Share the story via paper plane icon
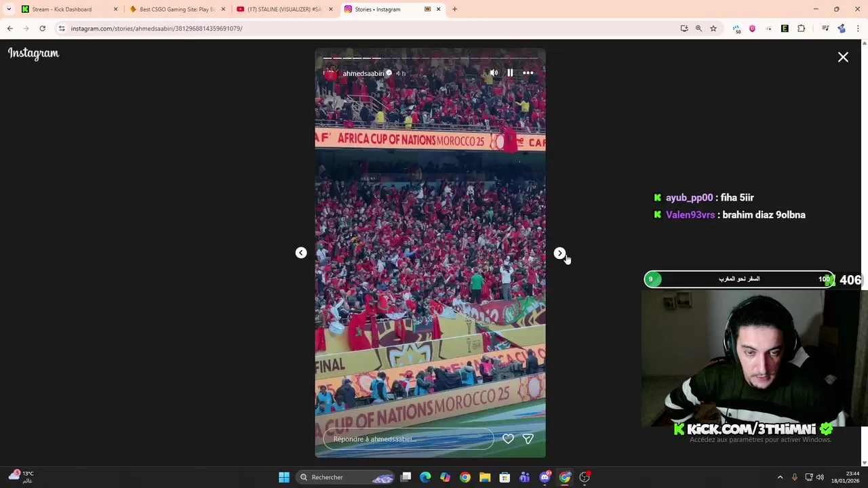The height and width of the screenshot is (488, 868). coord(528,439)
